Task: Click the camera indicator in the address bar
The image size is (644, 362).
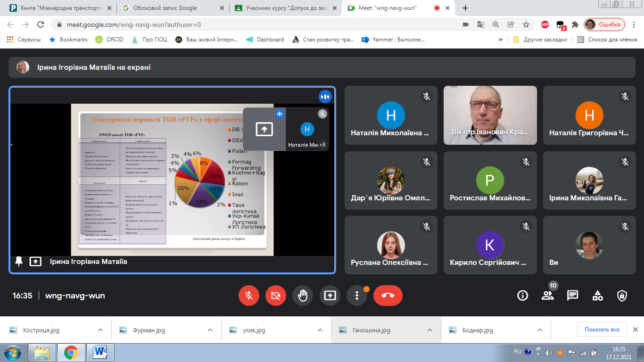Action: coord(466,25)
